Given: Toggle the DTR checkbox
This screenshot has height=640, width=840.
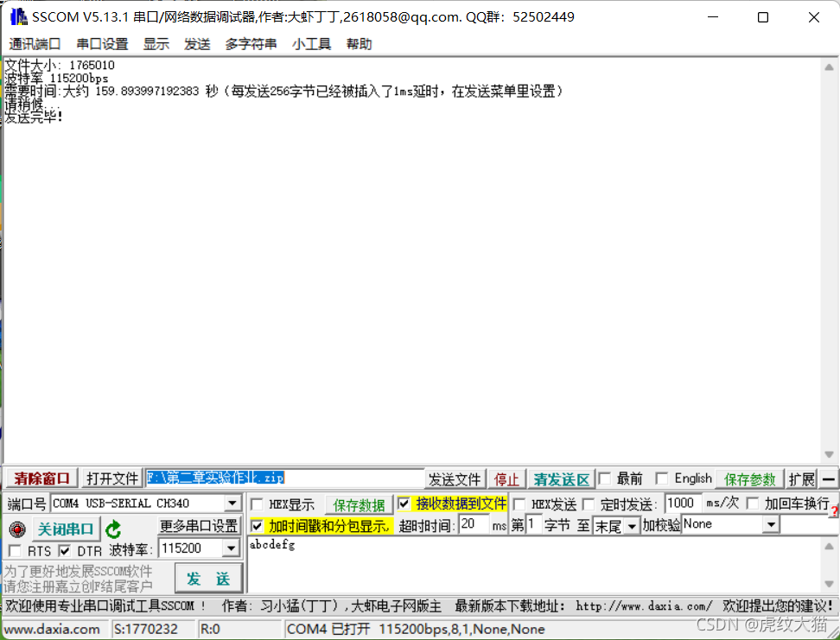Looking at the screenshot, I should 65,550.
